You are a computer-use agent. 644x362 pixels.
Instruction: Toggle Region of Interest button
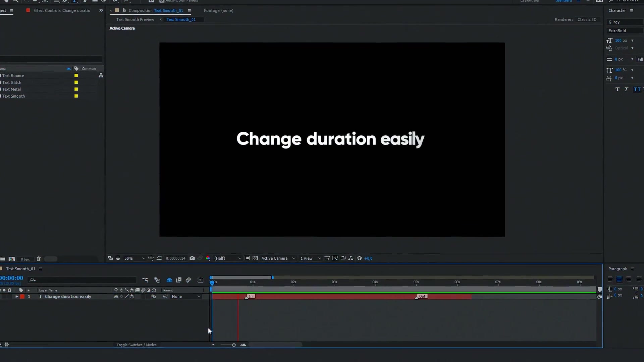(247, 258)
